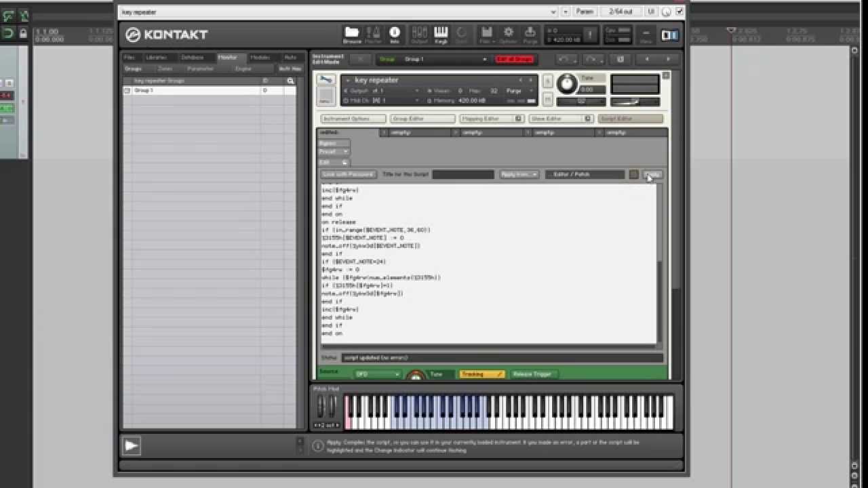Click the Mute M button
Screen dimensions: 868x488
tap(548, 99)
